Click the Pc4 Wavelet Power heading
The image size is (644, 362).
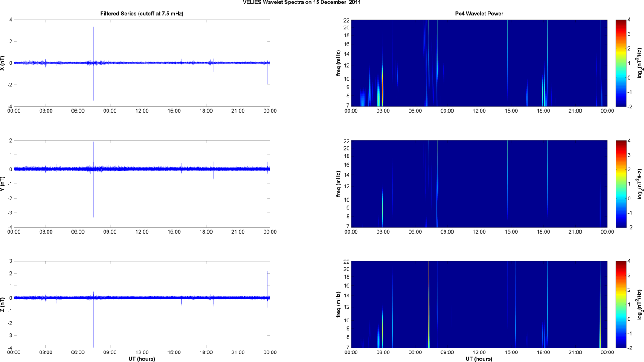tap(479, 14)
